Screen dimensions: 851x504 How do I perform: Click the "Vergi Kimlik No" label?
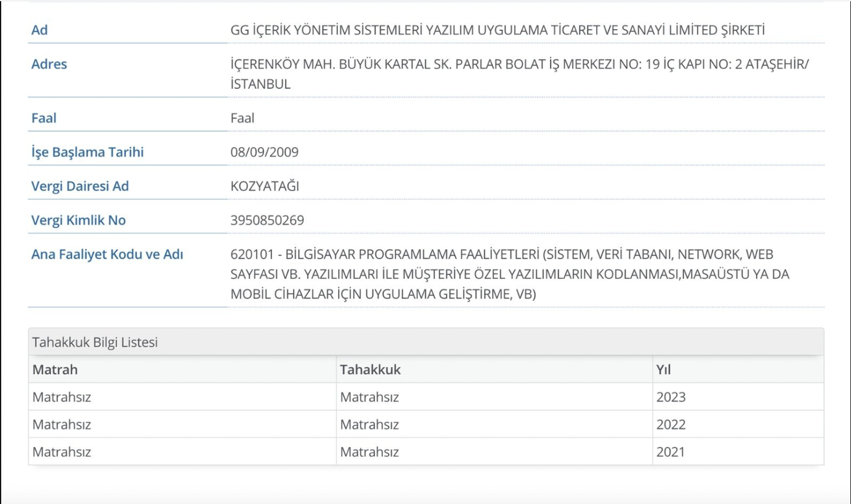point(78,220)
